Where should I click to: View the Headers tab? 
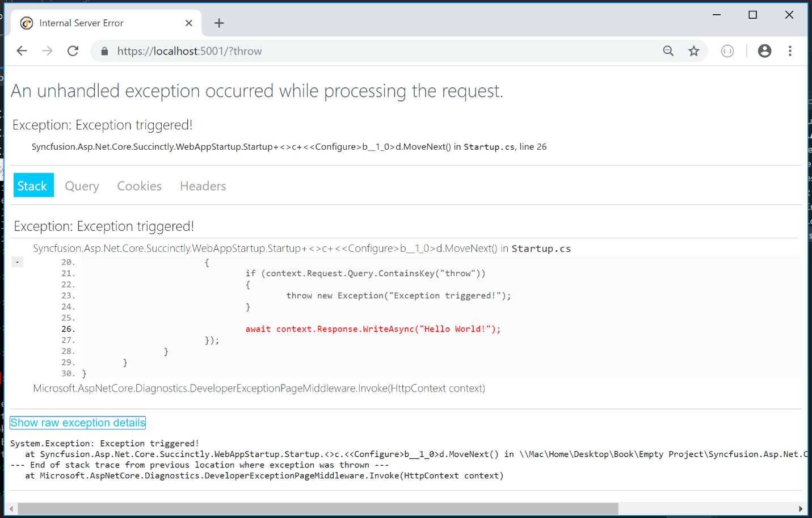[203, 186]
